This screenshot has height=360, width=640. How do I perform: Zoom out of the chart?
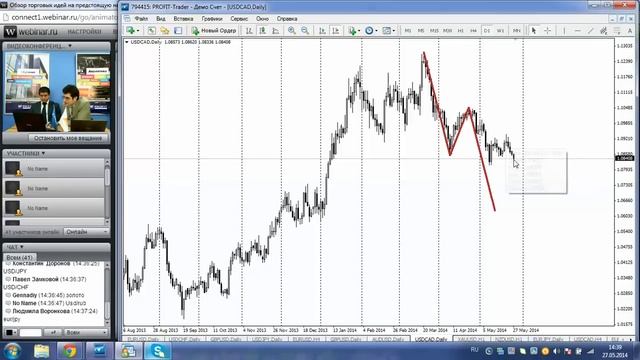tap(305, 31)
